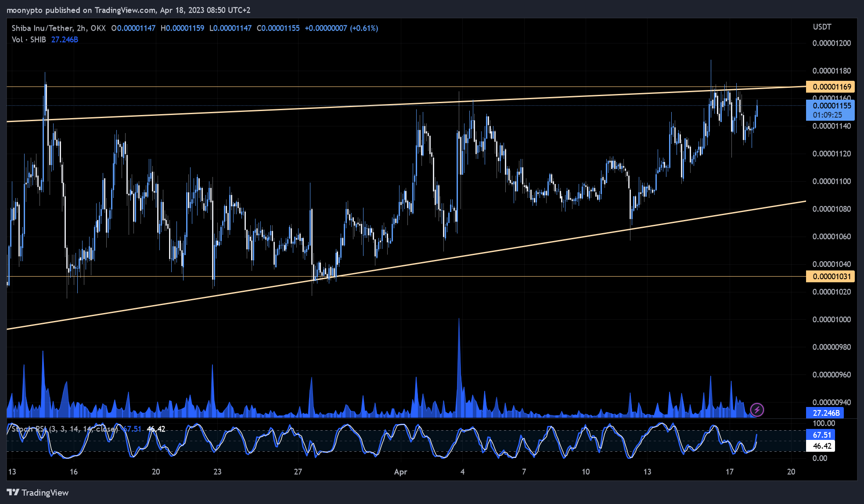Click the USDT currency label

pyautogui.click(x=822, y=27)
